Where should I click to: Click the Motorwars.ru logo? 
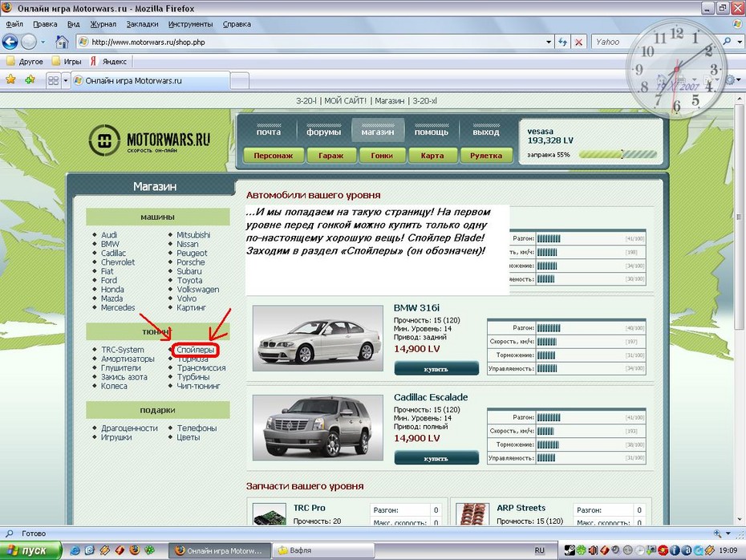[149, 140]
